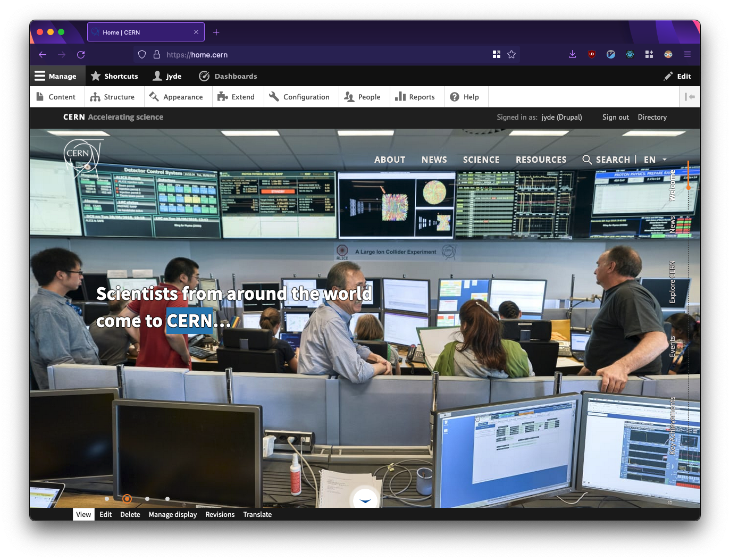
Task: Click the home.cern address bar
Action: pyautogui.click(x=327, y=55)
